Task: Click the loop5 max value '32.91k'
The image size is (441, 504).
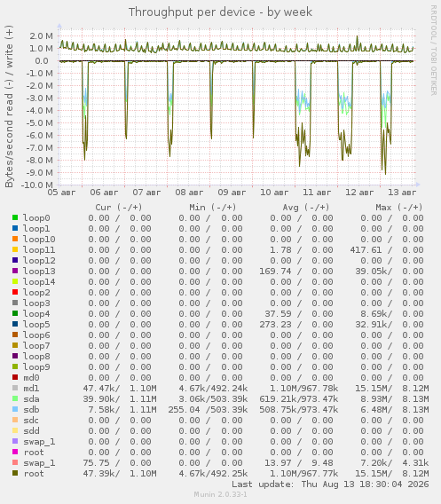Action: point(371,325)
